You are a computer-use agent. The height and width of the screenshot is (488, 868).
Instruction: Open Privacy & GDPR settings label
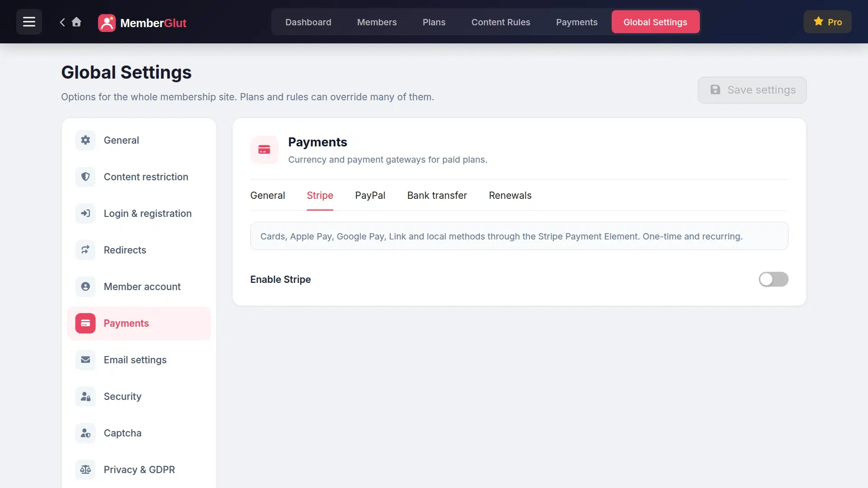click(139, 469)
